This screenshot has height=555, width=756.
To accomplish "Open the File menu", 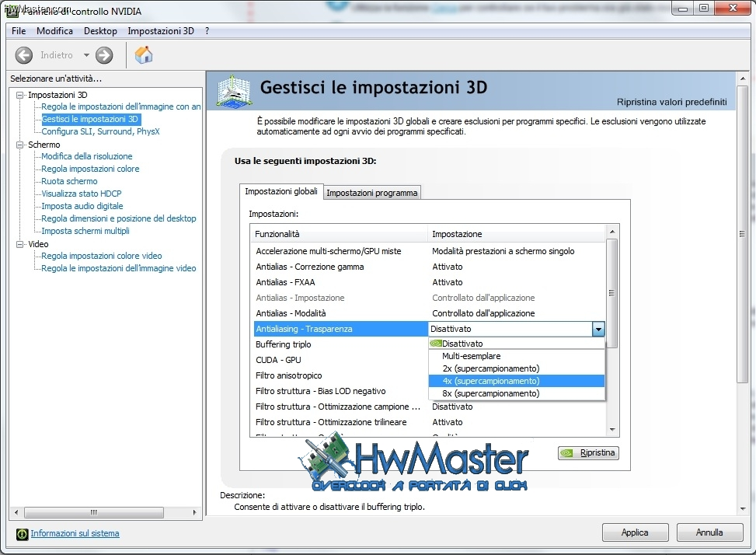I will coord(19,31).
